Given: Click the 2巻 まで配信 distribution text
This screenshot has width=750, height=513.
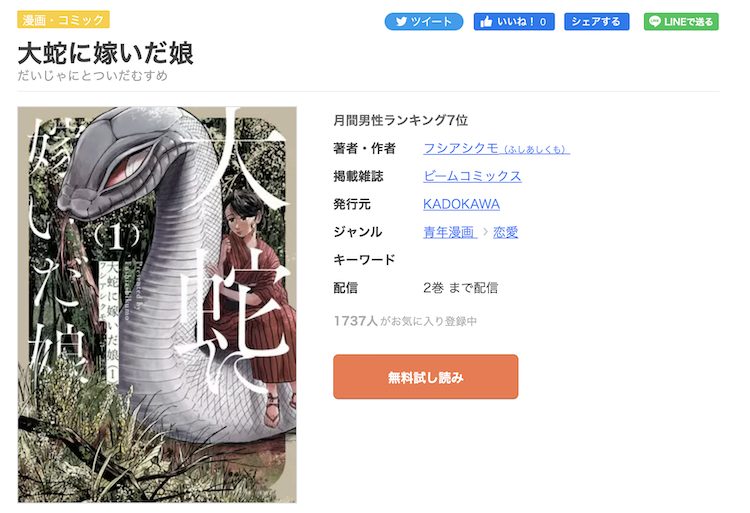Looking at the screenshot, I should point(460,288).
